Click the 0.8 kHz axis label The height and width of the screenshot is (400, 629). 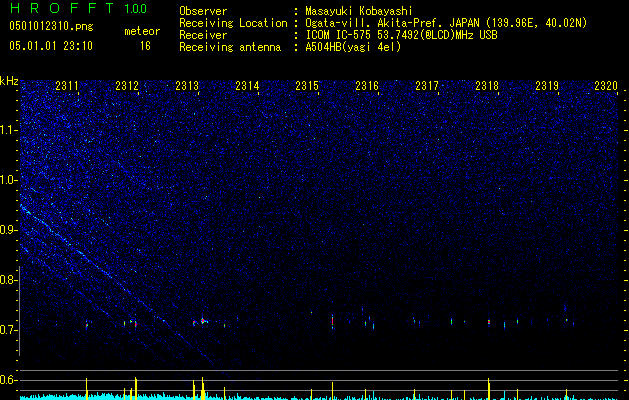click(8, 280)
